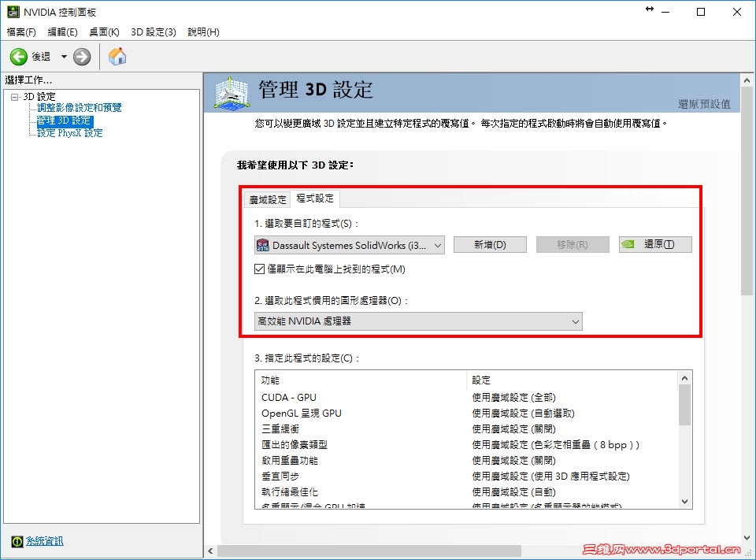
Task: Switch to the 程式設定 tab
Action: (x=315, y=198)
